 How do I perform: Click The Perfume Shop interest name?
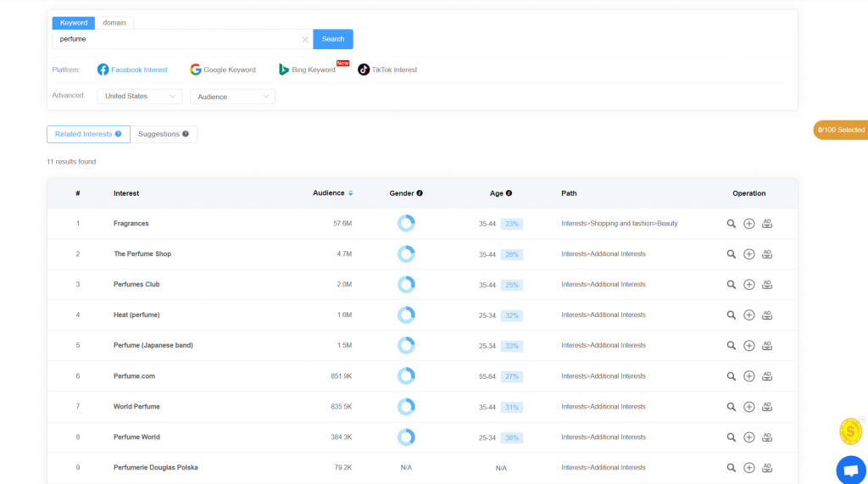pyautogui.click(x=142, y=254)
